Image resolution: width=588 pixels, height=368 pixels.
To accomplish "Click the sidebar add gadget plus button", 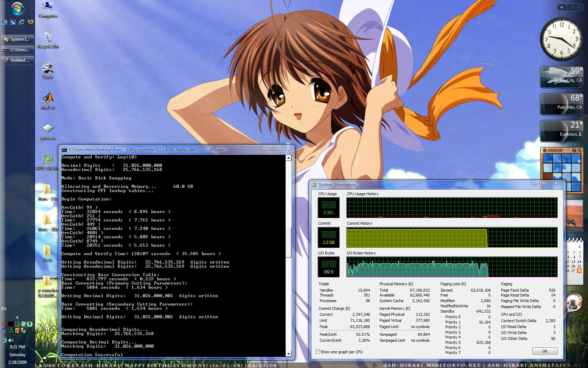I will coord(562,7).
